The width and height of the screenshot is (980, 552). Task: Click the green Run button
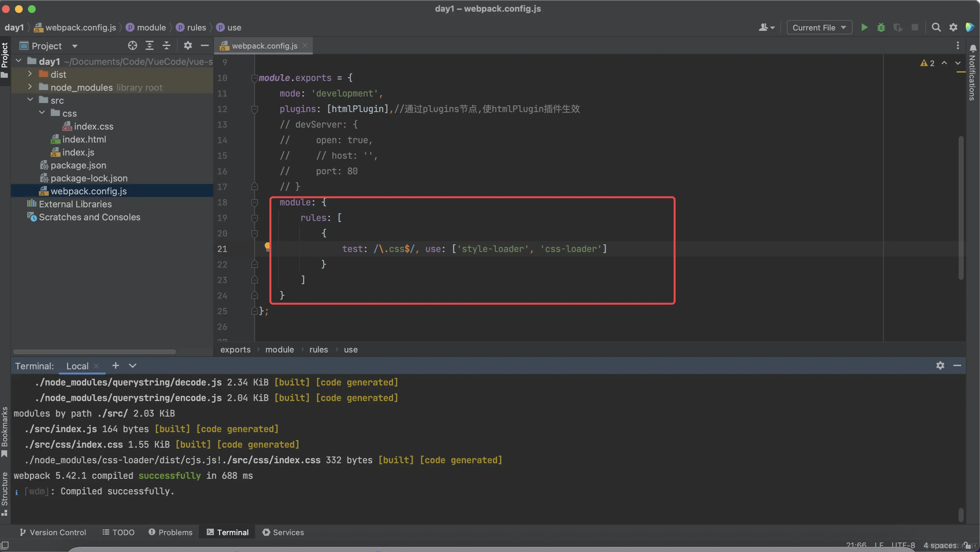point(864,27)
